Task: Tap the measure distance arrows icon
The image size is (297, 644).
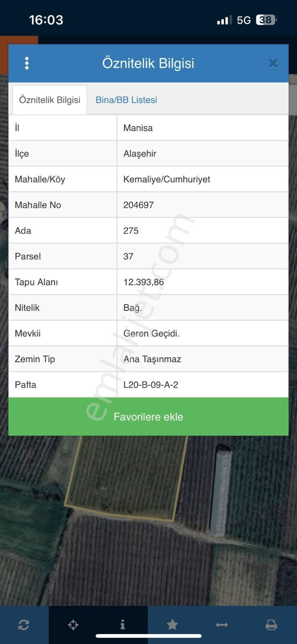Action: tap(222, 625)
